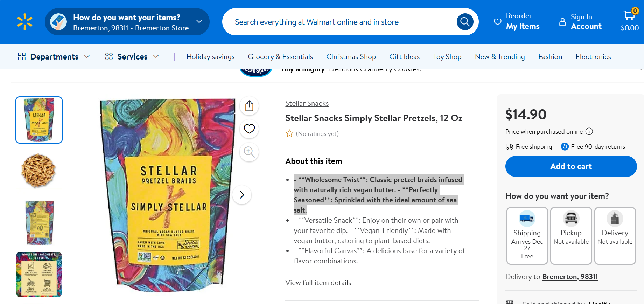Focus the Walmart search field
Image resolution: width=644 pixels, height=304 pixels.
pos(336,22)
